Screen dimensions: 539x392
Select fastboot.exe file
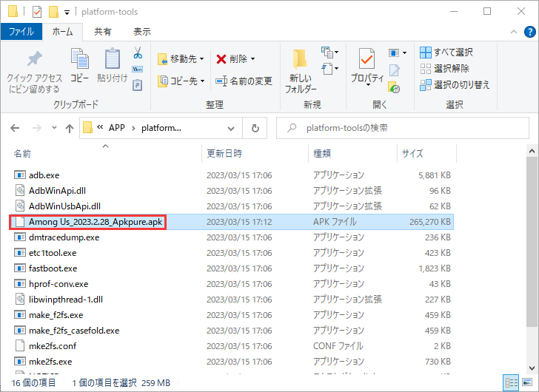coord(232,268)
